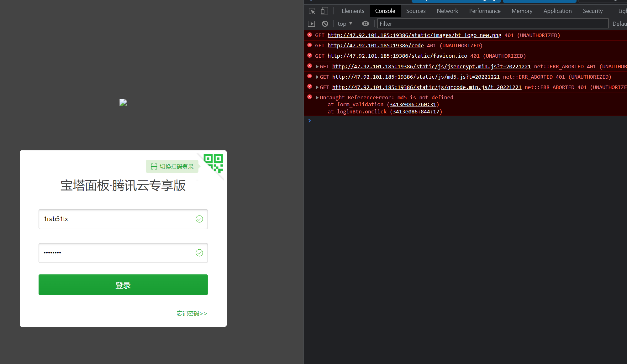
Task: Click 'md5 is not defined' error text
Action: (x=425, y=98)
